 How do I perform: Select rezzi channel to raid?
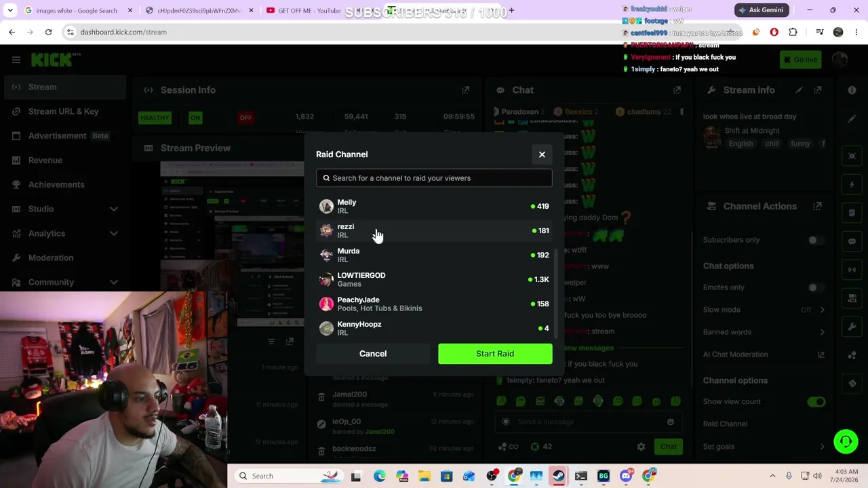pyautogui.click(x=434, y=230)
